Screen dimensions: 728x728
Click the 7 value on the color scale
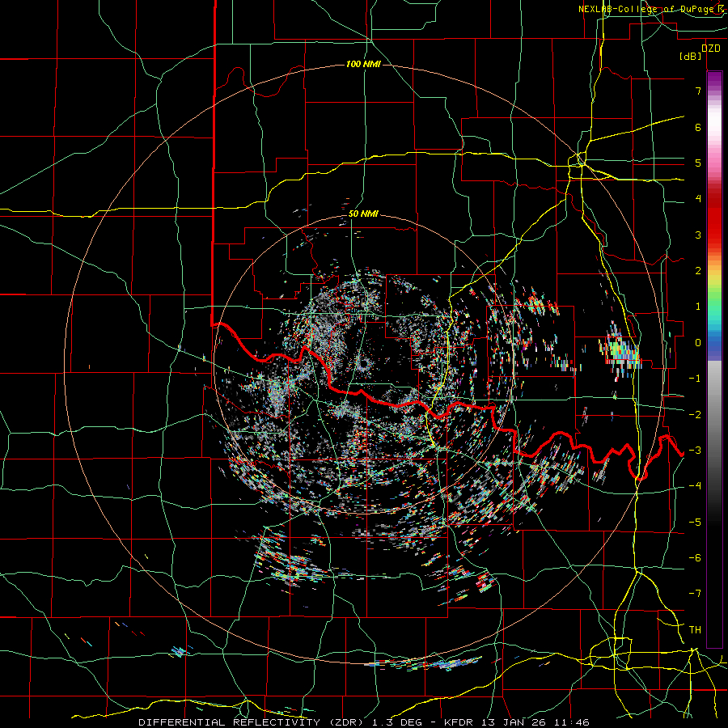coord(698,91)
